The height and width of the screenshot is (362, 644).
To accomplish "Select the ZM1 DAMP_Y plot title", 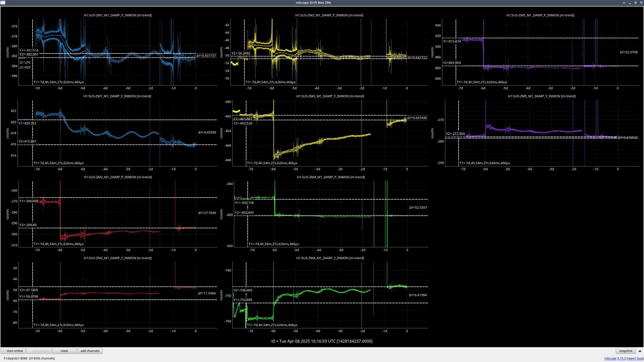I will pyautogui.click(x=117, y=96).
